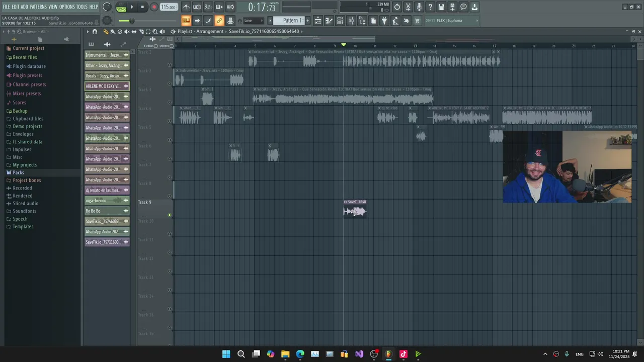Viewport: 644px width, 362px height.
Task: Select the playlist paint brush tool
Action: click(x=113, y=31)
